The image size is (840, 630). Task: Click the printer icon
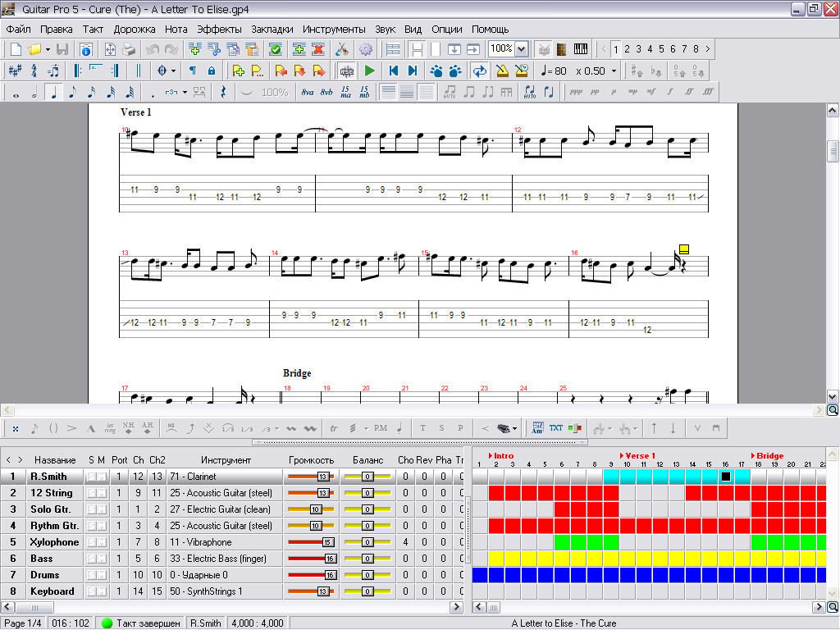coord(129,49)
